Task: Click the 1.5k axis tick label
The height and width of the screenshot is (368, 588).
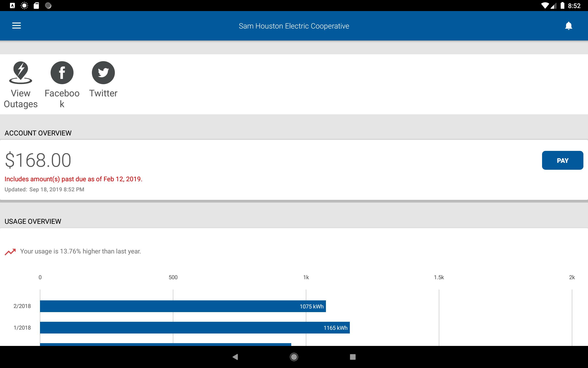Action: [439, 277]
